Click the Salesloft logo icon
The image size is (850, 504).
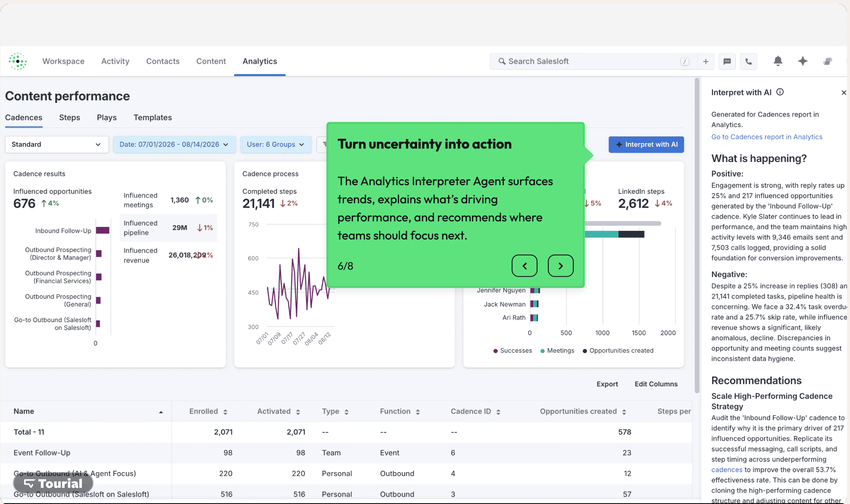click(x=18, y=61)
